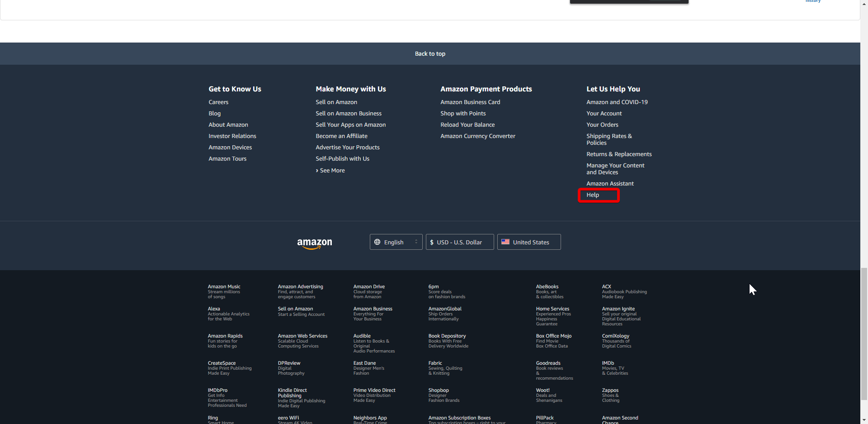Open AmazonGlobal footer link
The width and height of the screenshot is (868, 424).
click(445, 314)
